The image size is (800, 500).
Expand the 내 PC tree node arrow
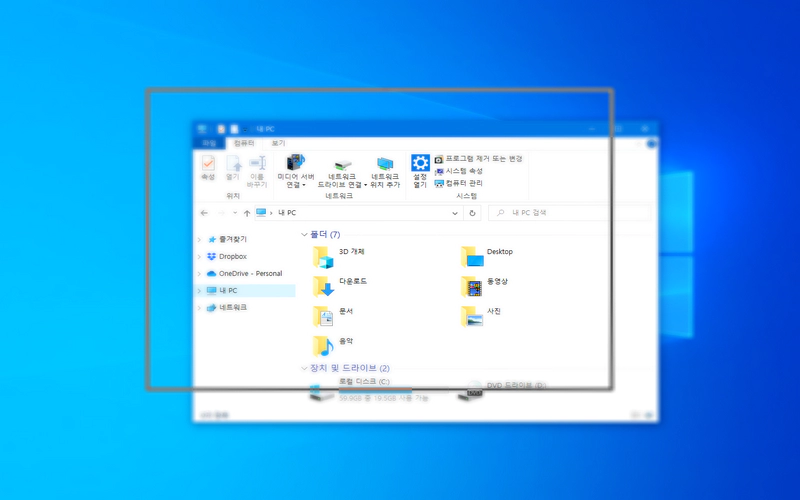pyautogui.click(x=199, y=291)
